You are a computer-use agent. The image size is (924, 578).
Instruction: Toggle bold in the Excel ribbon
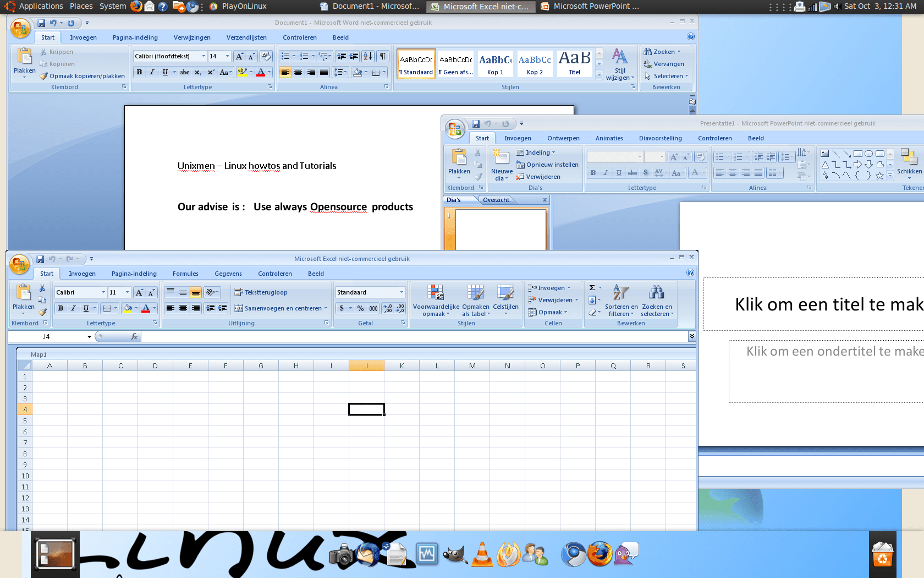click(61, 308)
